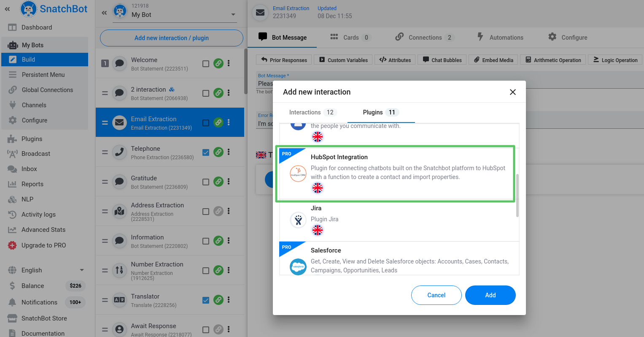Open Advanced Stats

coord(43,230)
